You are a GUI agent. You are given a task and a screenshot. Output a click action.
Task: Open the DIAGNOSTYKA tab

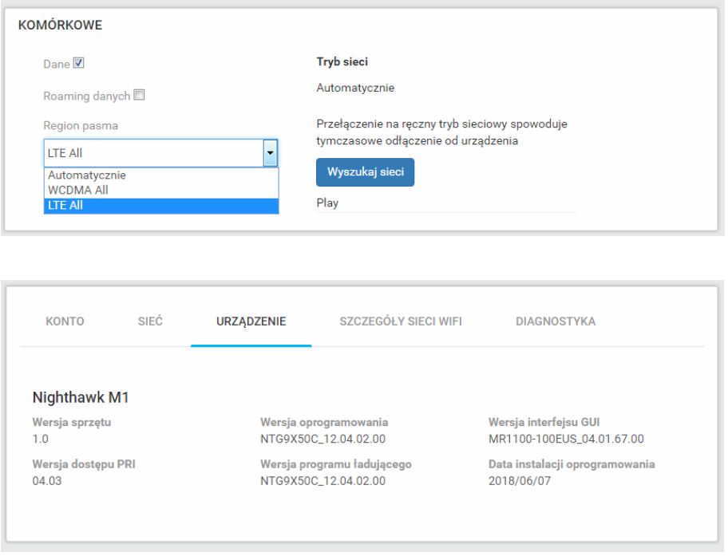pos(555,321)
